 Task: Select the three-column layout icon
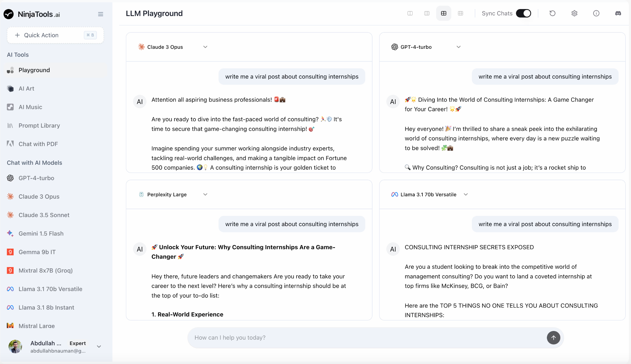click(x=427, y=13)
